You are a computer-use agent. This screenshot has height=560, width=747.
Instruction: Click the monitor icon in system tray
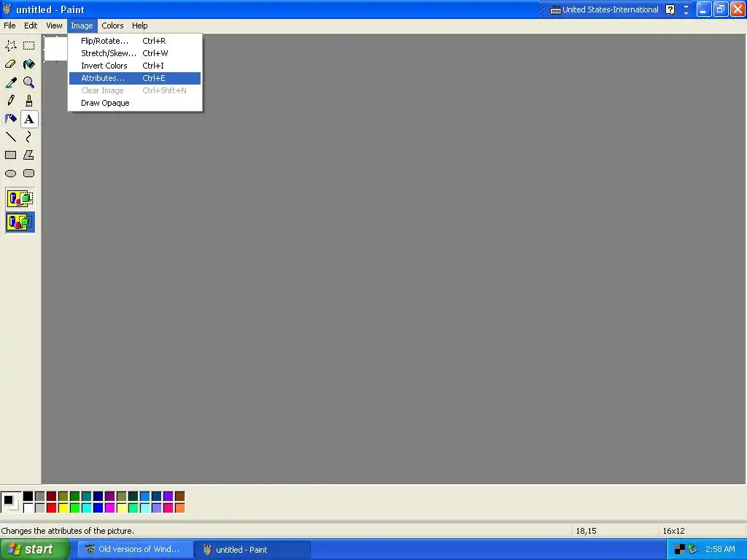[x=679, y=550]
